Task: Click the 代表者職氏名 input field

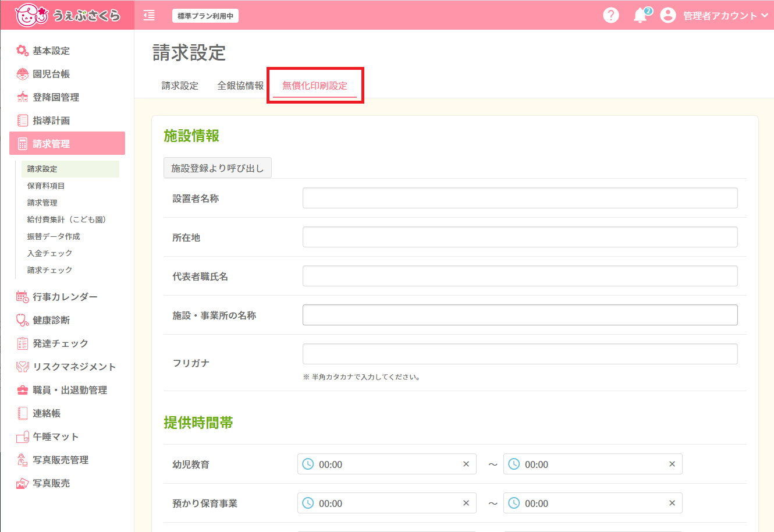Action: [520, 276]
